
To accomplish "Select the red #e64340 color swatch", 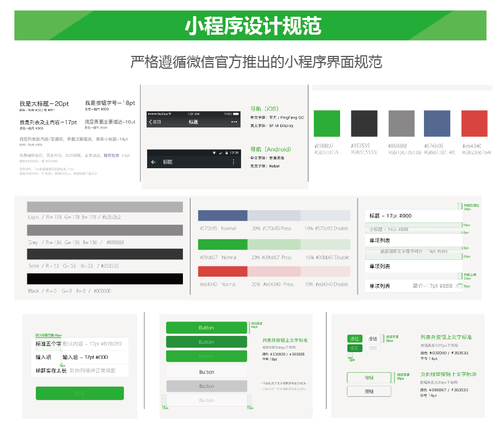I will click(x=474, y=124).
